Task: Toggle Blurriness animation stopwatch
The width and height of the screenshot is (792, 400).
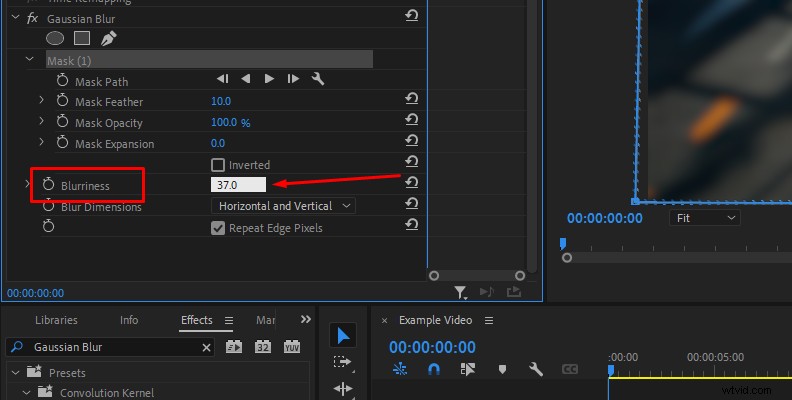Action: 48,185
